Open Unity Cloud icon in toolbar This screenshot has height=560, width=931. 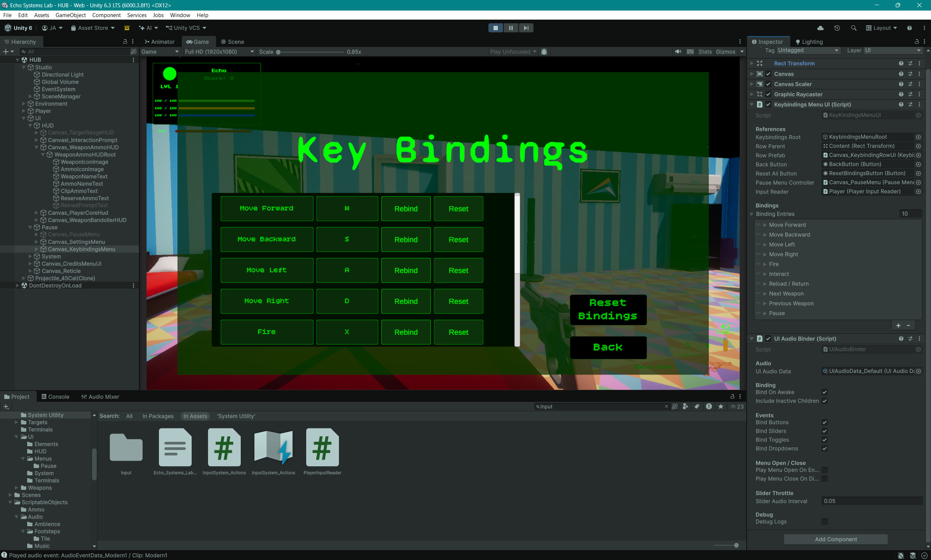point(820,28)
